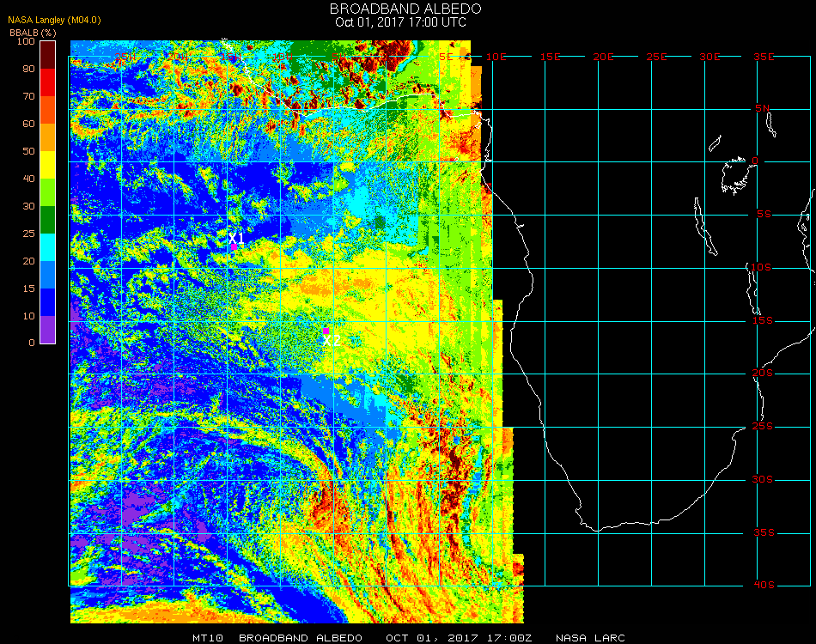Click the magenta X2 point marker

[326, 331]
